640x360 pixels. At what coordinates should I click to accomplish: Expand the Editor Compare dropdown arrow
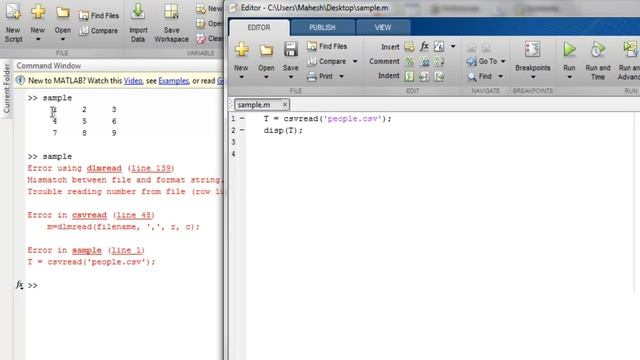point(355,61)
